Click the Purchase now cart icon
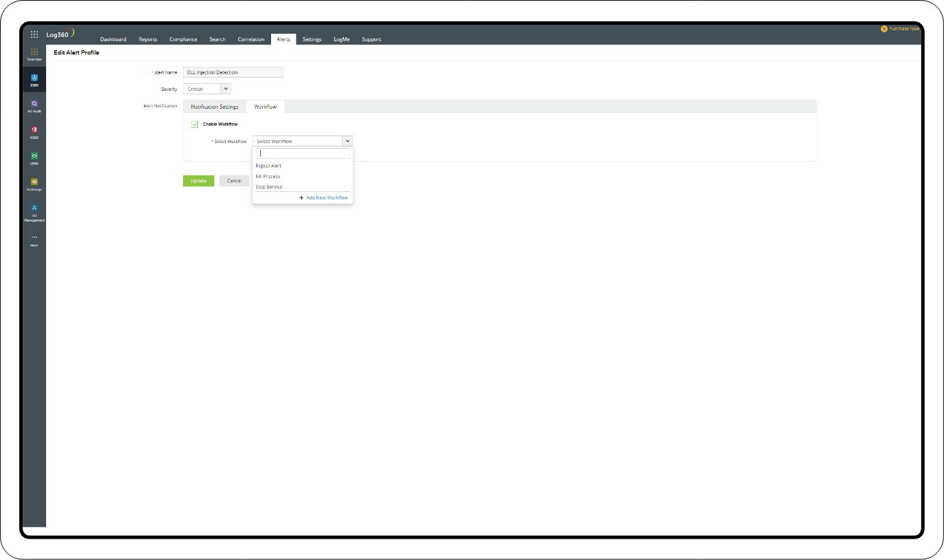The image size is (944, 560). click(x=884, y=29)
